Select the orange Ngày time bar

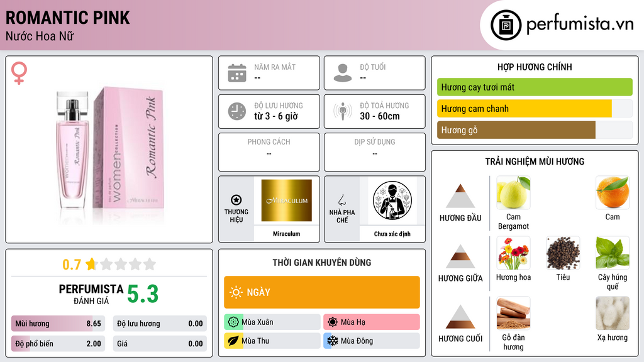322,292
